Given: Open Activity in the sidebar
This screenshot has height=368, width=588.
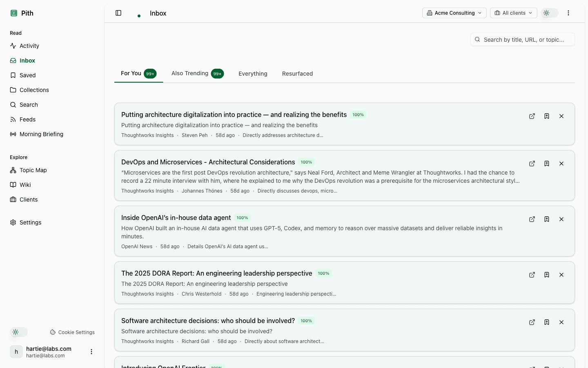Looking at the screenshot, I should click(52, 46).
